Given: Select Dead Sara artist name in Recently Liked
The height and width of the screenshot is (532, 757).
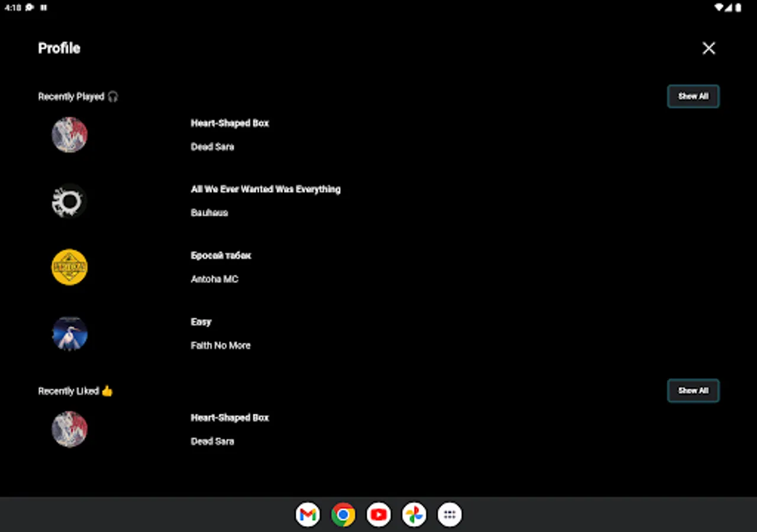Looking at the screenshot, I should 212,441.
